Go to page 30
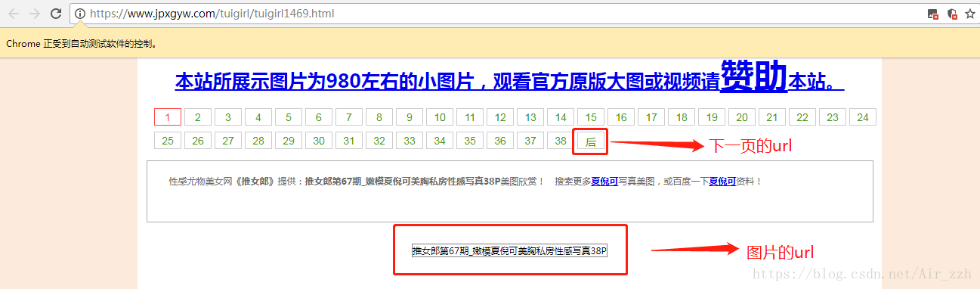Viewport: 980px width, 289px height. [319, 141]
